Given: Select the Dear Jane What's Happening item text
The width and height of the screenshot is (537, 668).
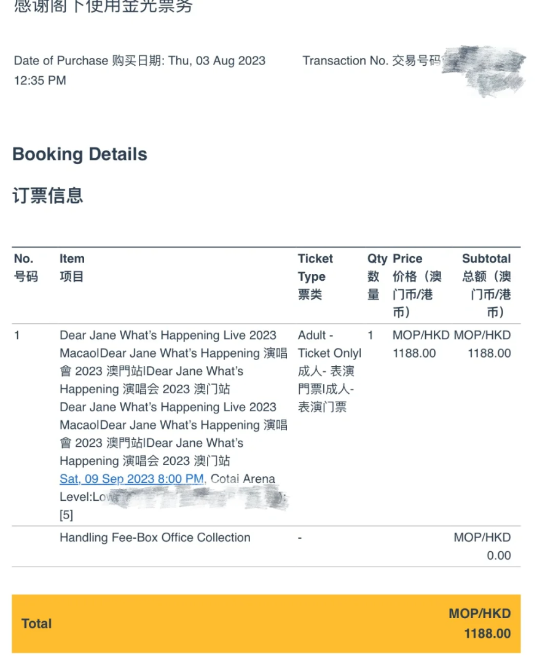Looking at the screenshot, I should (x=173, y=398).
